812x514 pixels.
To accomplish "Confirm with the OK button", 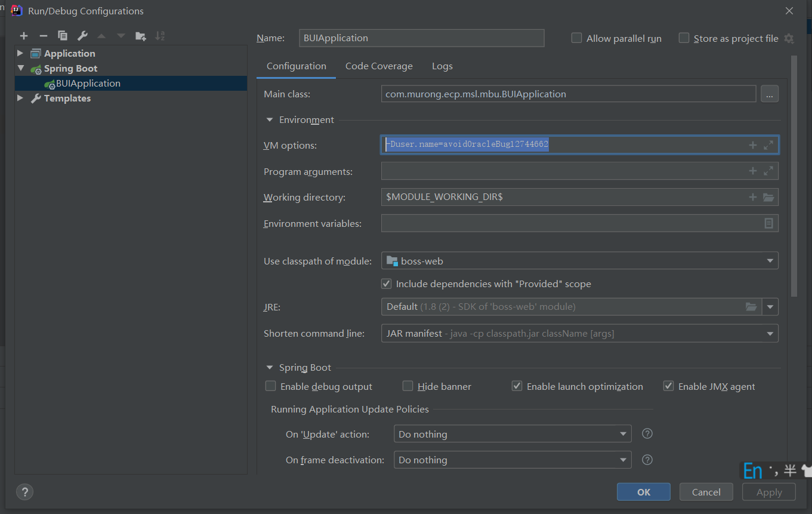I will (x=644, y=492).
